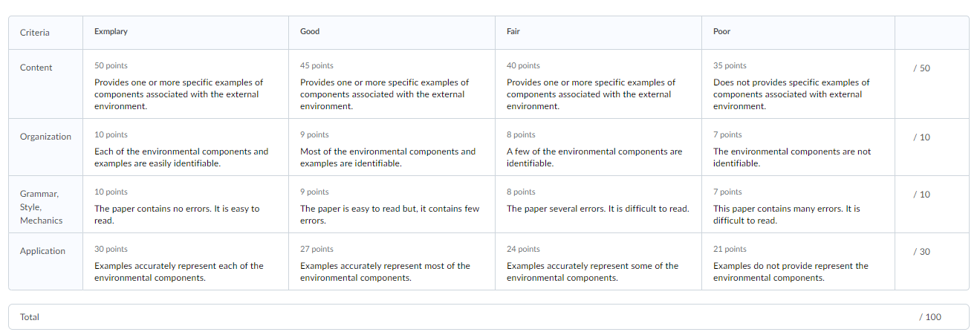Viewport: 980px width, 332px height.
Task: Choose Organization Good 9 points level
Action: tap(392, 147)
